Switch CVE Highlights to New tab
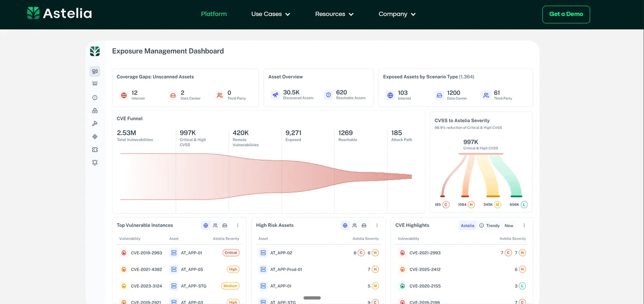The image size is (644, 304). (509, 226)
